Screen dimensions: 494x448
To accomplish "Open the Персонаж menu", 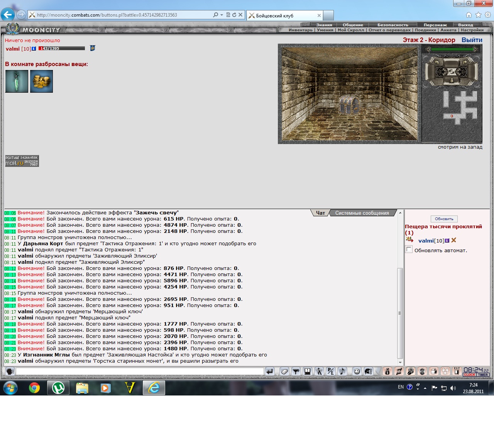I will (435, 25).
